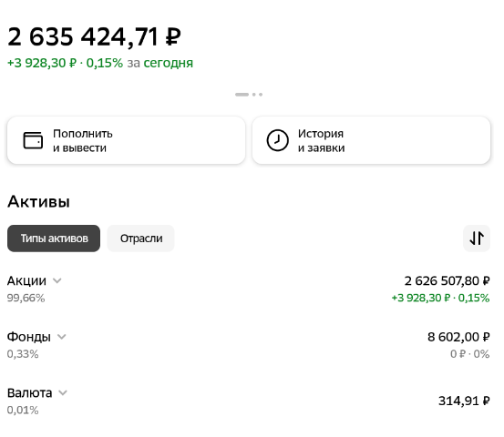
Task: Switch to the Отрасли tab
Action: pos(140,239)
